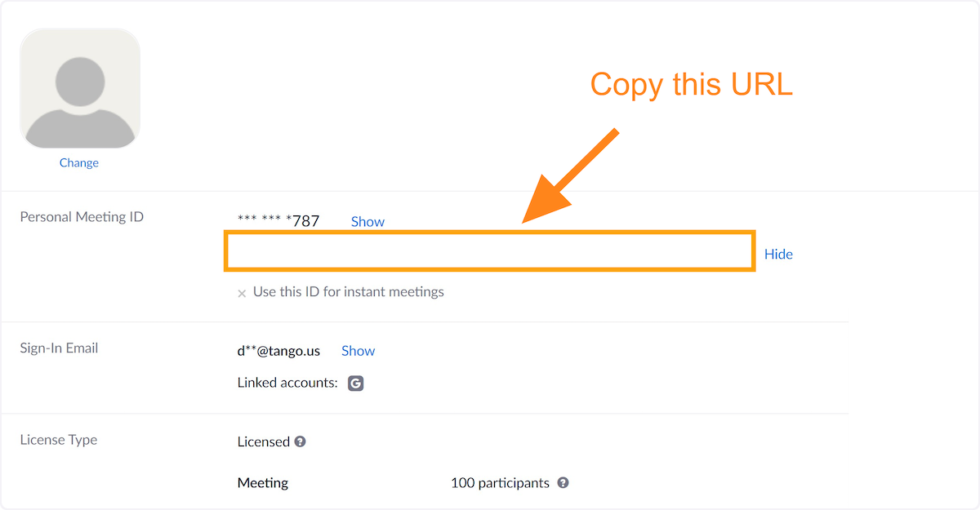This screenshot has width=980, height=510.
Task: Click the x icon before Use this ID
Action: (242, 293)
